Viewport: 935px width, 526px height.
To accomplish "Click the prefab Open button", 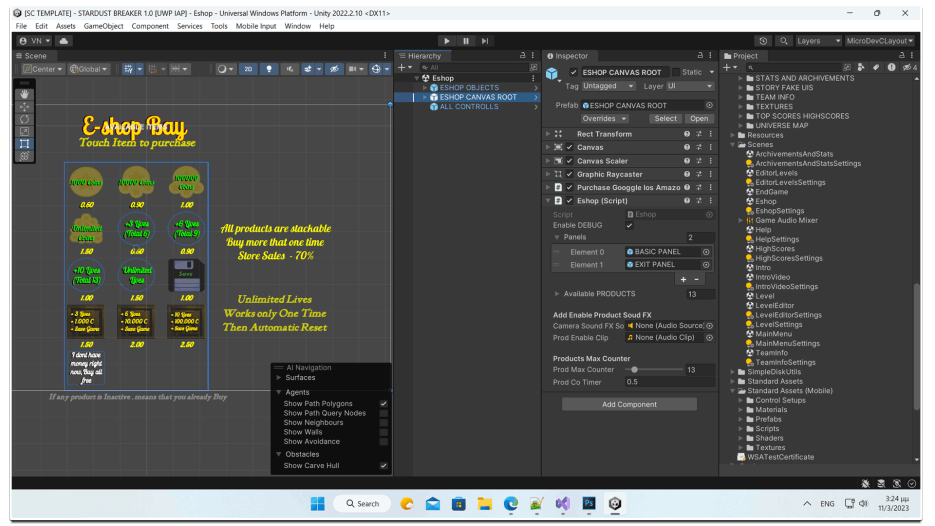I will tap(698, 118).
